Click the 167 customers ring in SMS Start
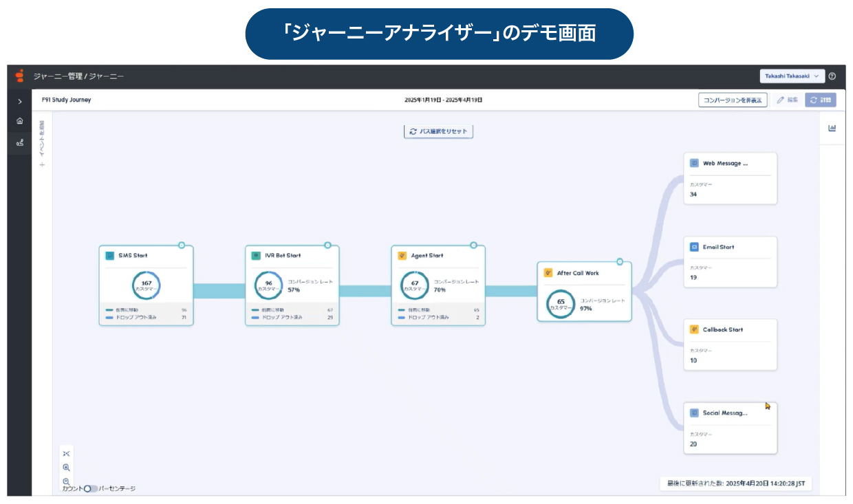The image size is (853, 504). click(x=146, y=285)
